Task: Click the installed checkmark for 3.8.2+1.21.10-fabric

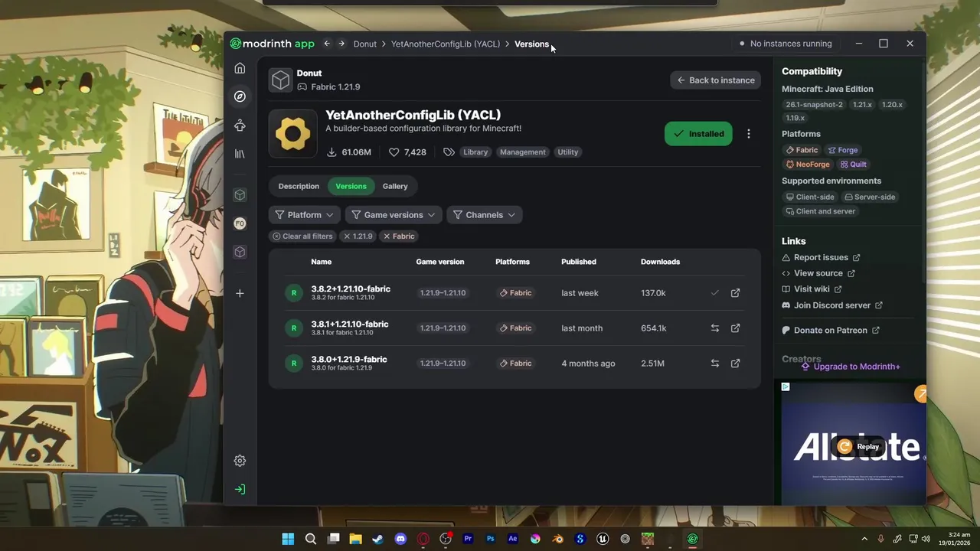Action: coord(715,293)
